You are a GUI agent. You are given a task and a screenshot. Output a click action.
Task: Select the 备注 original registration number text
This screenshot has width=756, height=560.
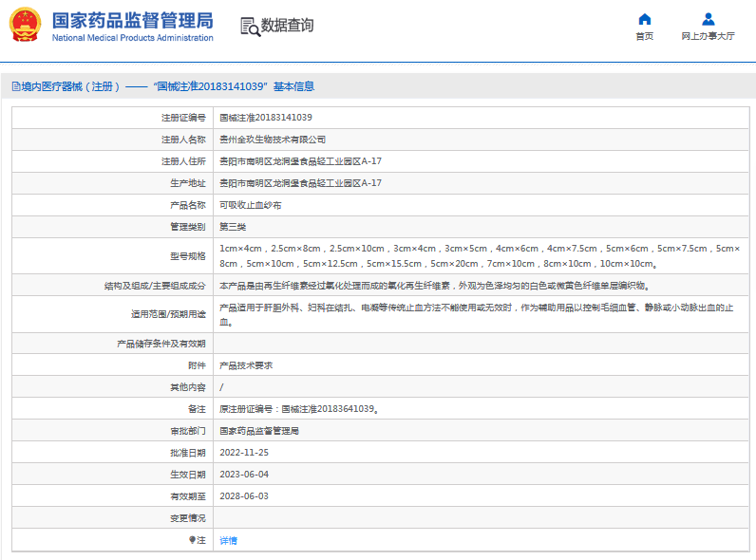[299, 409]
